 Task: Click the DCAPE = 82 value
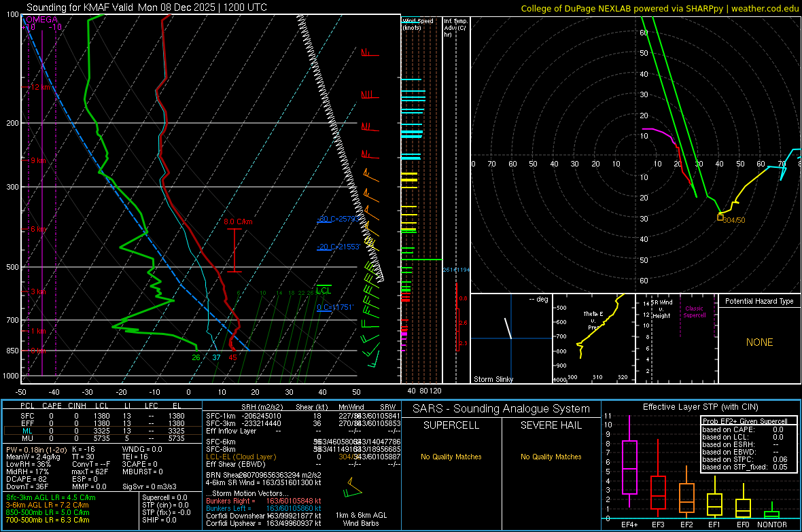27,479
